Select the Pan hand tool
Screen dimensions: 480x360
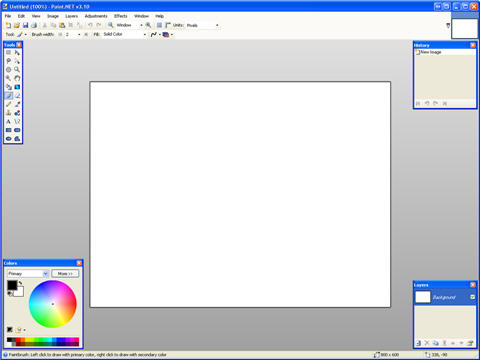click(17, 78)
